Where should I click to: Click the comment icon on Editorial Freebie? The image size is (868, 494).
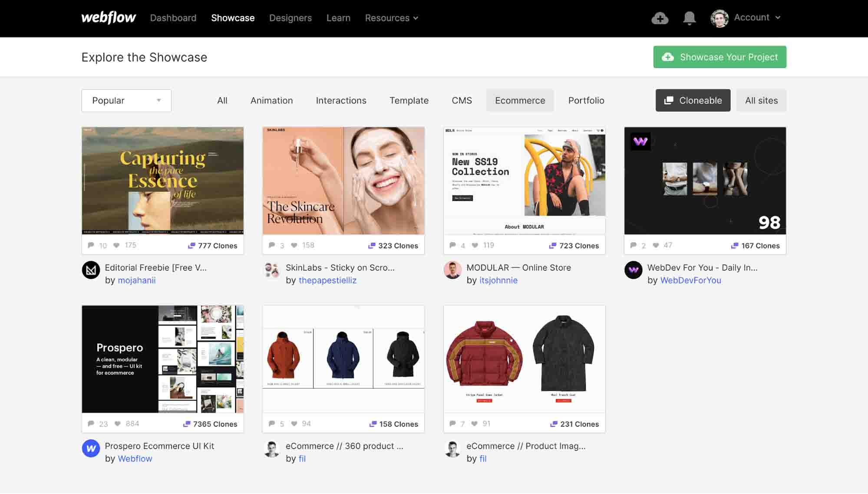pyautogui.click(x=91, y=245)
